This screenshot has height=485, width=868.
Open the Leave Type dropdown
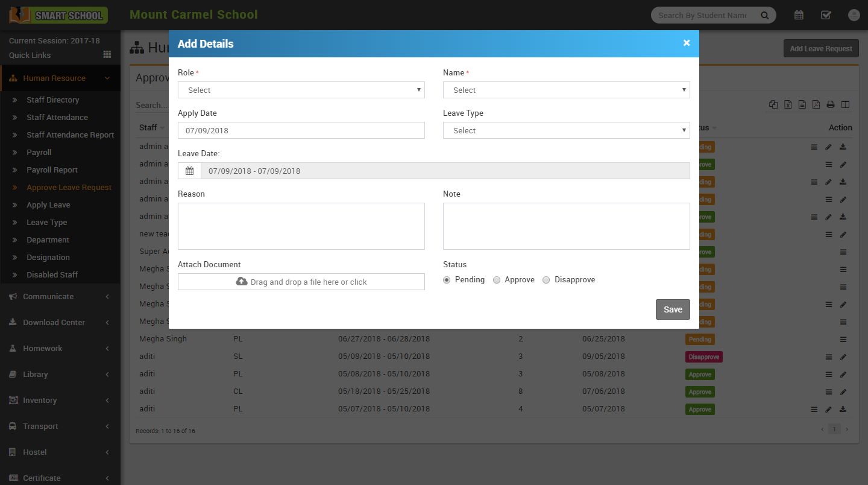click(x=566, y=130)
